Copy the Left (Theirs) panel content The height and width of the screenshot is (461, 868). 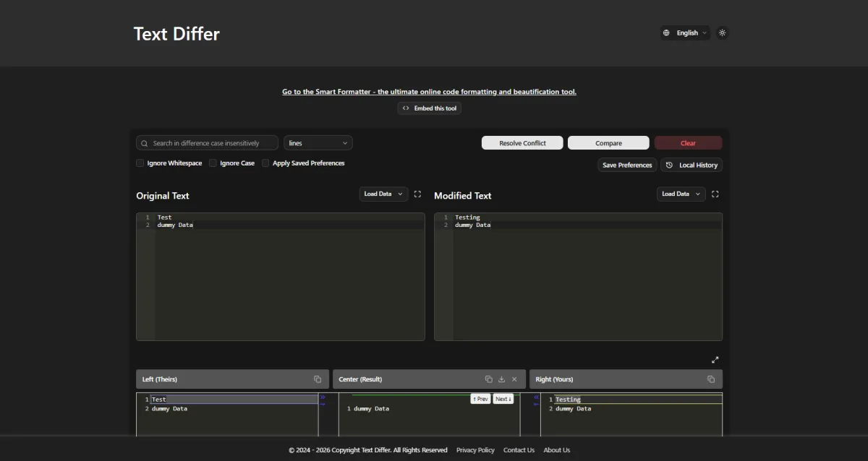coord(318,379)
